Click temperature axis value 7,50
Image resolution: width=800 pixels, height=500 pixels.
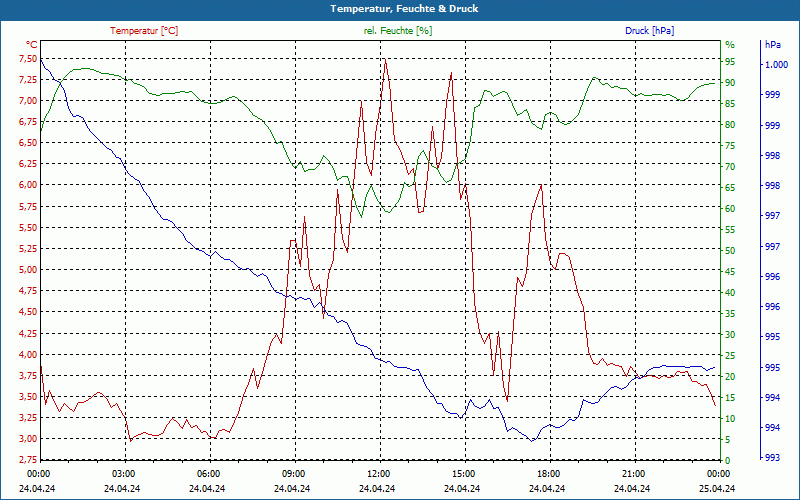coord(28,59)
